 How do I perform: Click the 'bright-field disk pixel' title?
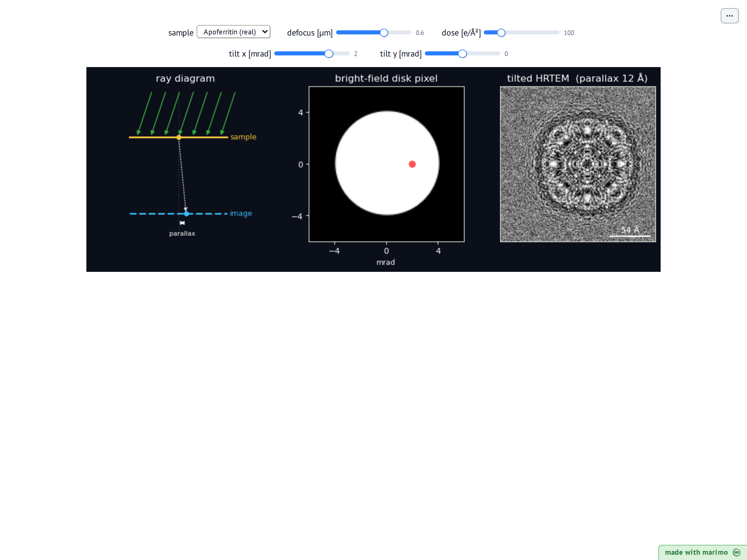[386, 78]
